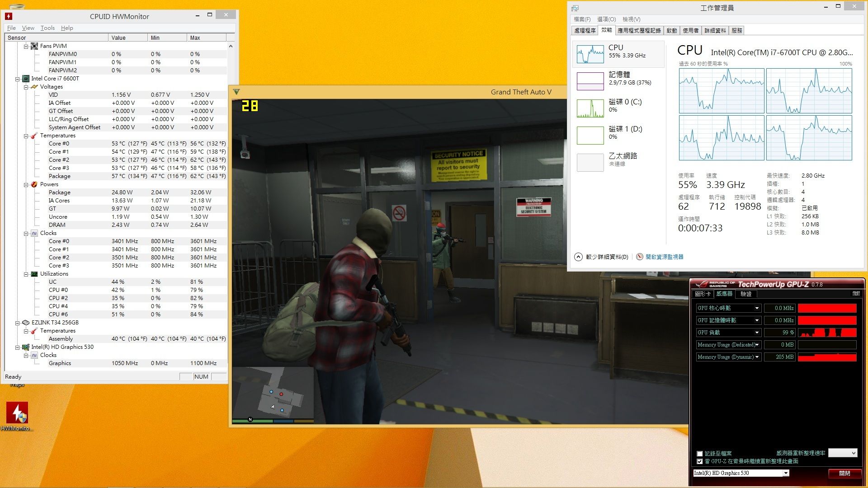Viewport: 868px width, 488px height.
Task: Collapse the Powers tree node
Action: (26, 184)
